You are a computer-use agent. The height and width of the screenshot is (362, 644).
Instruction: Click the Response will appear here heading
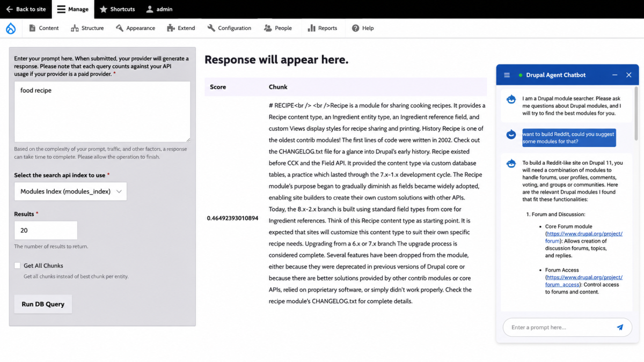tap(276, 60)
